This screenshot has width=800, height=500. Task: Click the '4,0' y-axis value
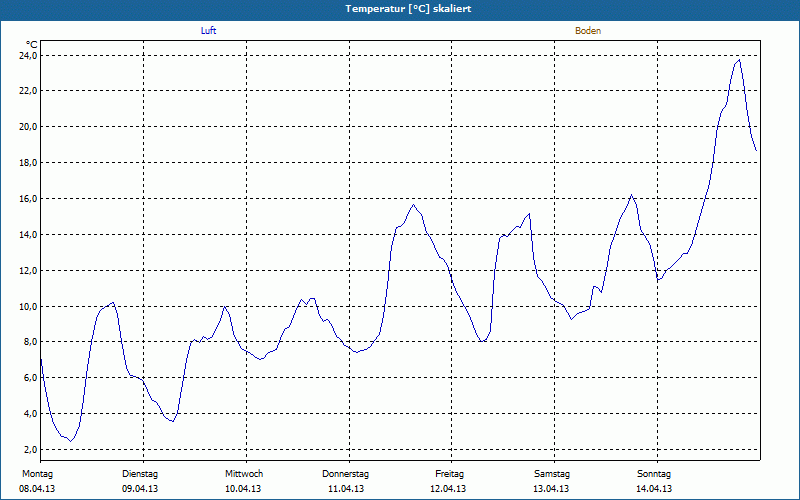pos(31,414)
